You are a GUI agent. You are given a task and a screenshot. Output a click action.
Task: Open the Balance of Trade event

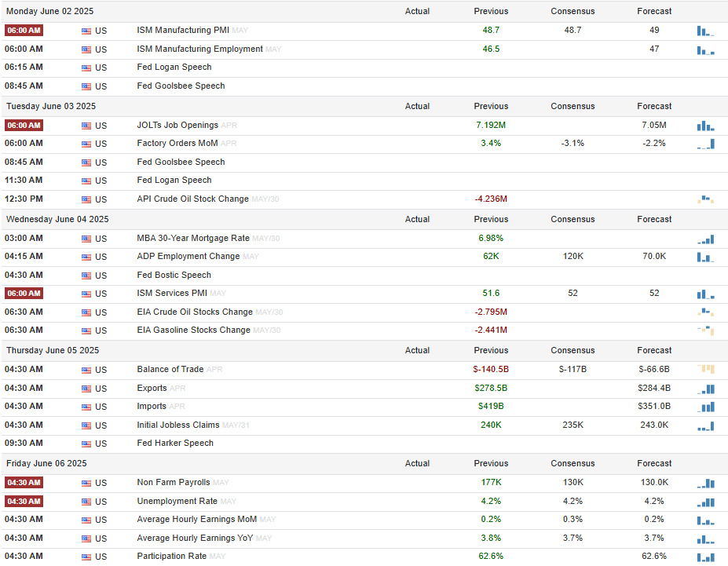(x=170, y=369)
